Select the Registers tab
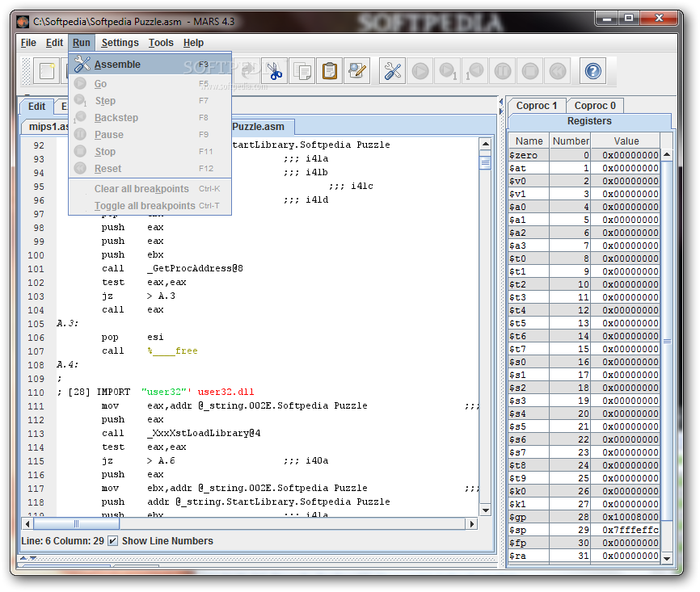The image size is (700, 592). [589, 121]
